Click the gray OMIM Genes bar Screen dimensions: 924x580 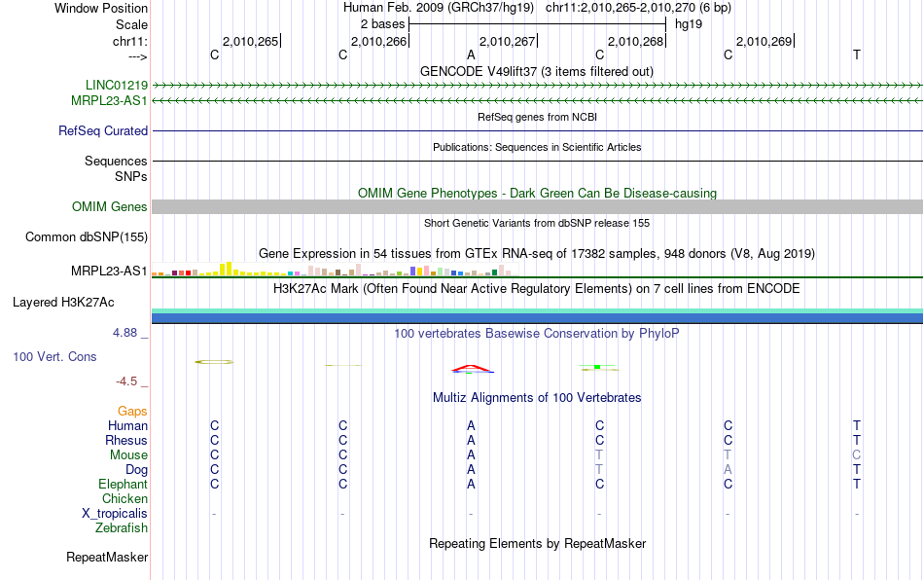click(x=537, y=207)
